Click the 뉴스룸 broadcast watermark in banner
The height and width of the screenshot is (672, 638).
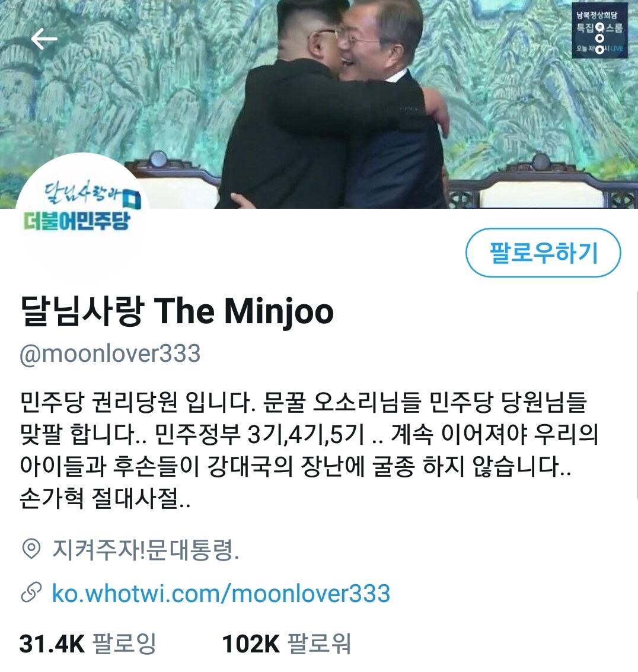click(600, 30)
